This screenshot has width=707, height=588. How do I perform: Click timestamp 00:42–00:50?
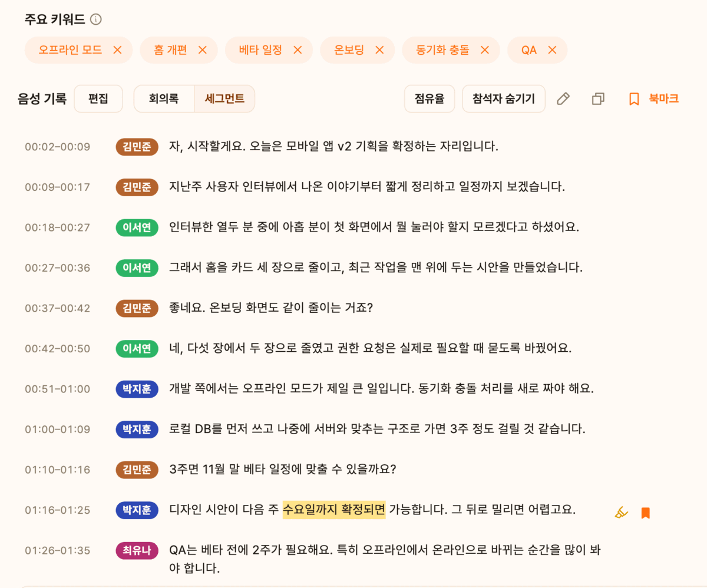click(57, 349)
